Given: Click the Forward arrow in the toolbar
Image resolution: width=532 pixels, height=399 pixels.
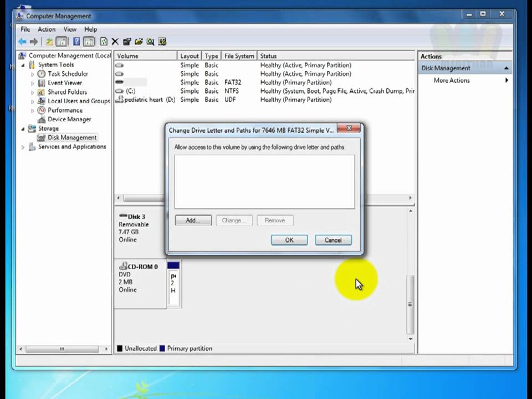Looking at the screenshot, I should [34, 42].
